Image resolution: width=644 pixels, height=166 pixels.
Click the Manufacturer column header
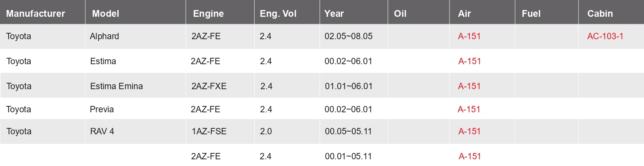[35, 14]
